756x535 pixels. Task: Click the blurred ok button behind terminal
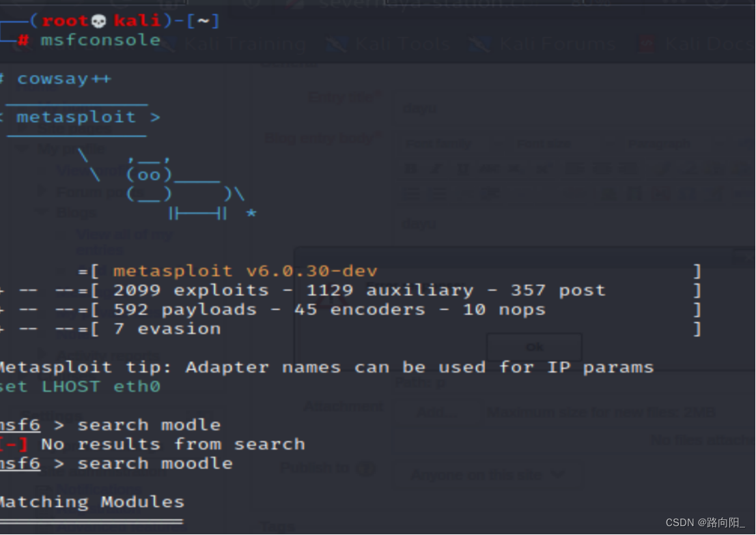(535, 346)
